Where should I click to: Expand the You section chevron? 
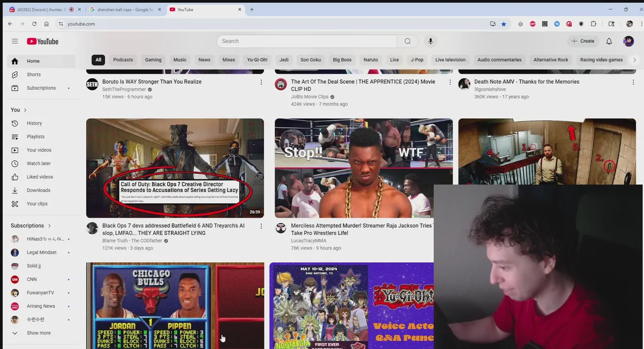(25, 110)
